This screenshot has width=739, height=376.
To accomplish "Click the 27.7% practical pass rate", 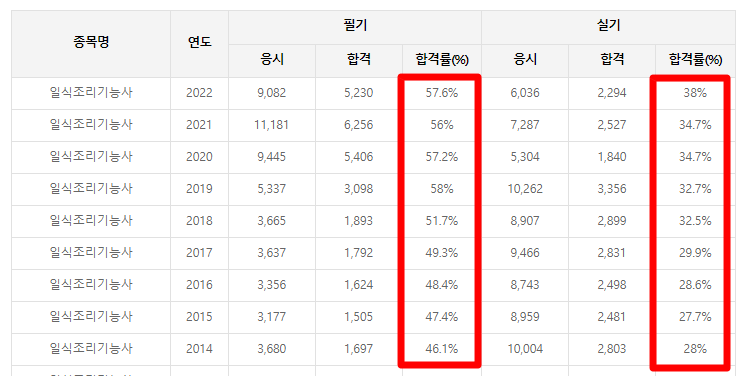I will (x=695, y=317).
